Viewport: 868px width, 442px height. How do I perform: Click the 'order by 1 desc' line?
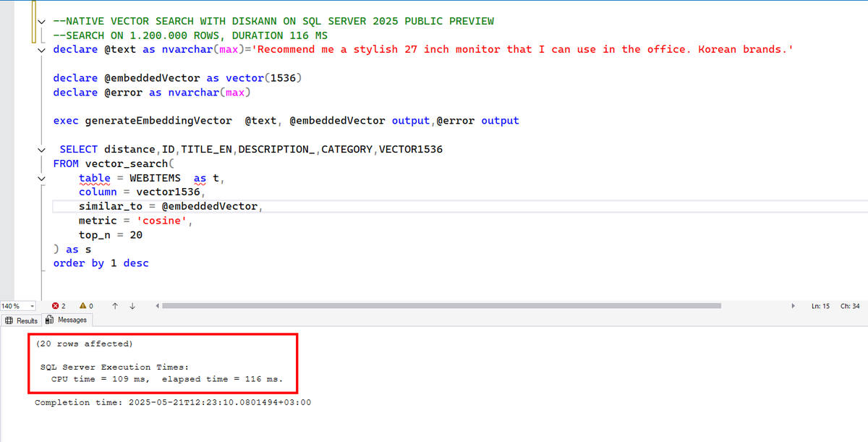[x=101, y=263]
